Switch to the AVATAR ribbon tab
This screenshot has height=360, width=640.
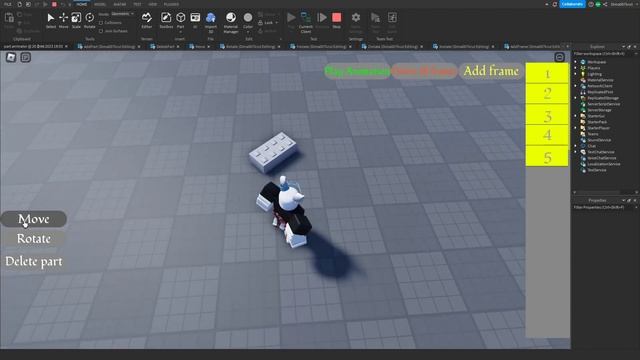point(120,4)
